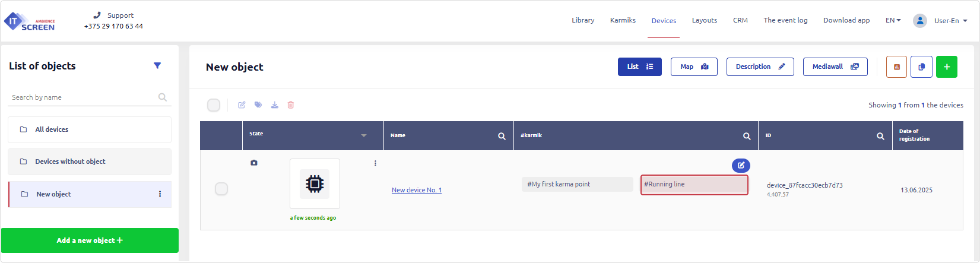Open the Library menu item

coord(582,20)
